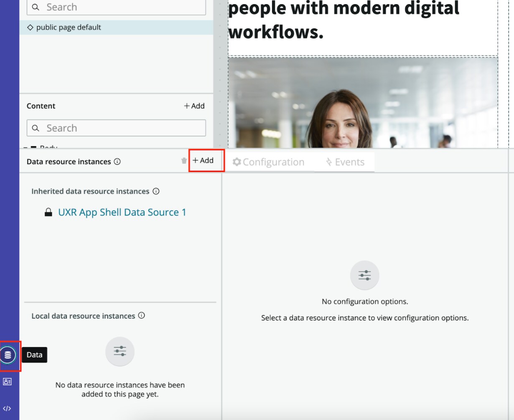
Task: Click the info icon near Local data resource instances
Action: tap(142, 316)
